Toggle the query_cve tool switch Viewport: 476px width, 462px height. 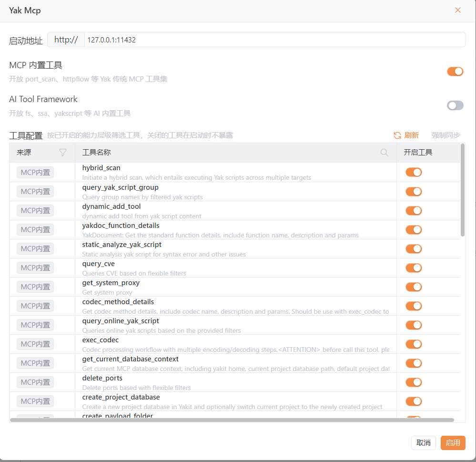414,267
